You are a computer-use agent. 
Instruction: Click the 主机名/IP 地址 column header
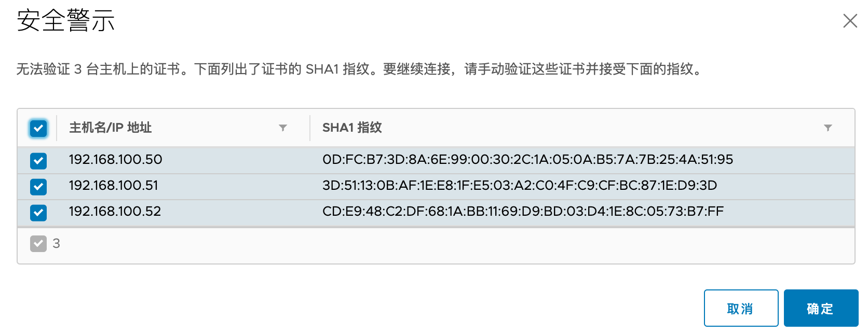click(x=111, y=128)
